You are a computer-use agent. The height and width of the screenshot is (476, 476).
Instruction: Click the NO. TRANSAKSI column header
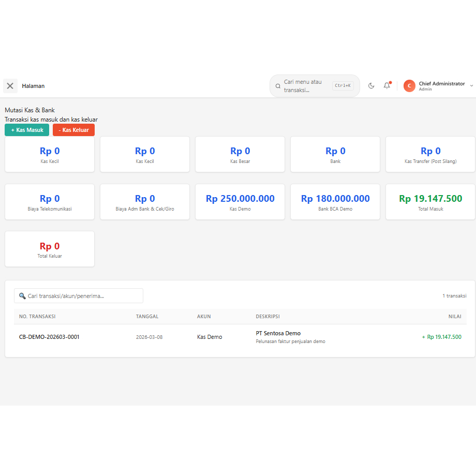[37, 316]
